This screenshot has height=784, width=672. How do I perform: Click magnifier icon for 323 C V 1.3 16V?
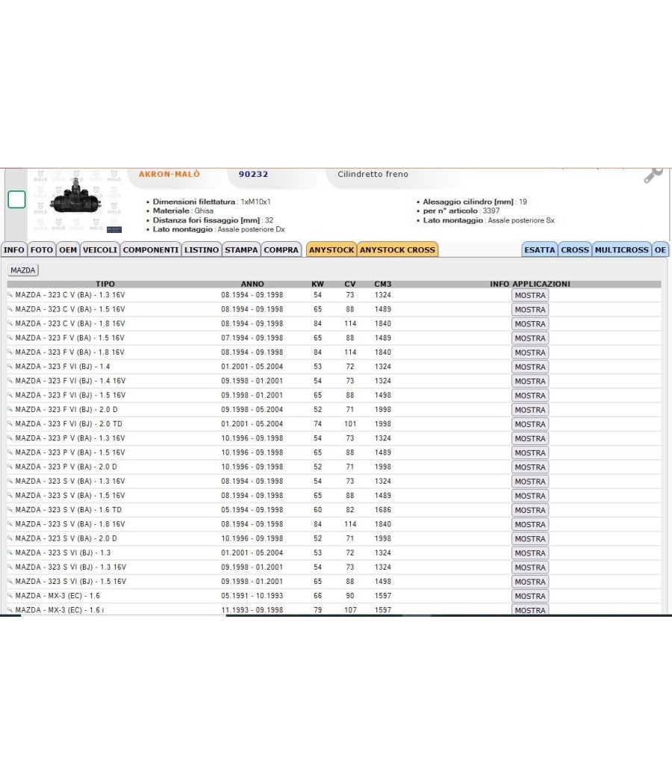10,295
